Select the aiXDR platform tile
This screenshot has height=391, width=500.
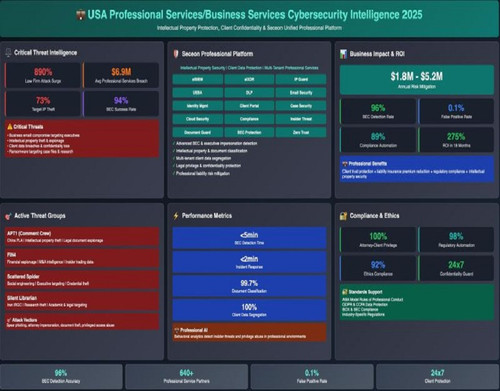[x=249, y=79]
